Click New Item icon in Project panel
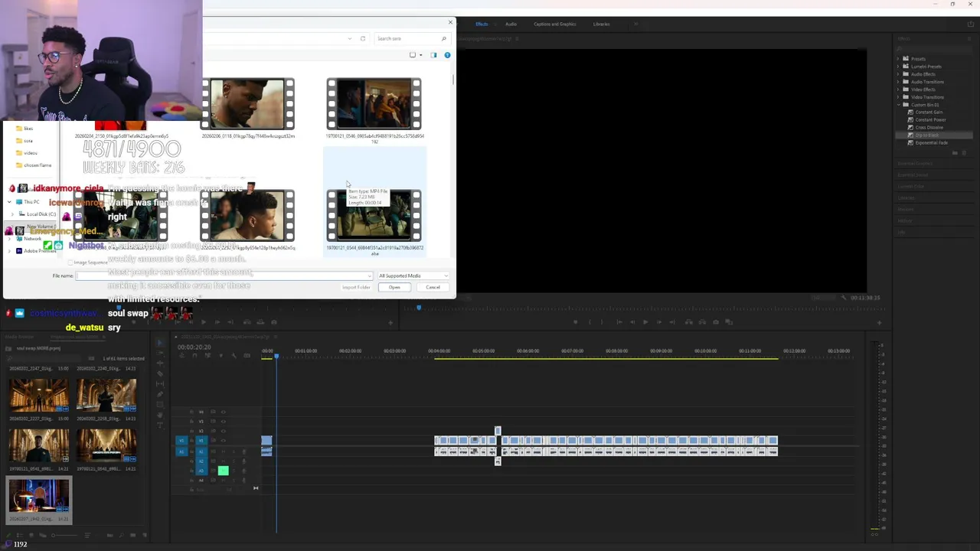Image resolution: width=980 pixels, height=551 pixels. [x=132, y=535]
